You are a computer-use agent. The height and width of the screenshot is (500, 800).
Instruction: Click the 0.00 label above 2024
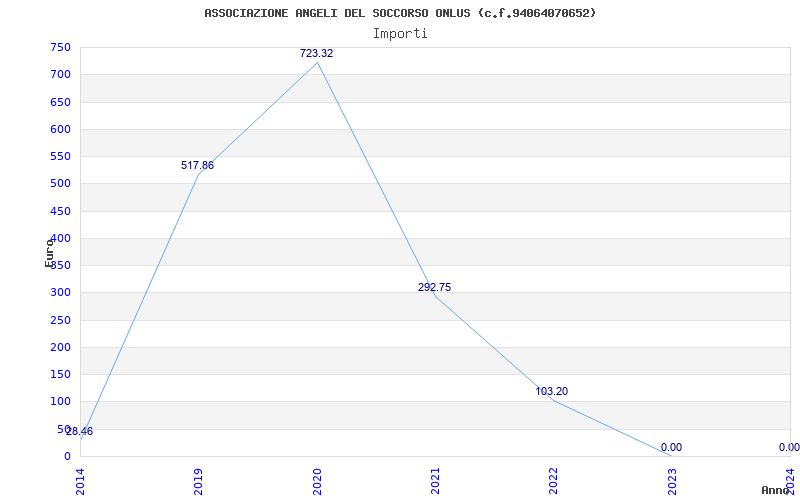789,447
